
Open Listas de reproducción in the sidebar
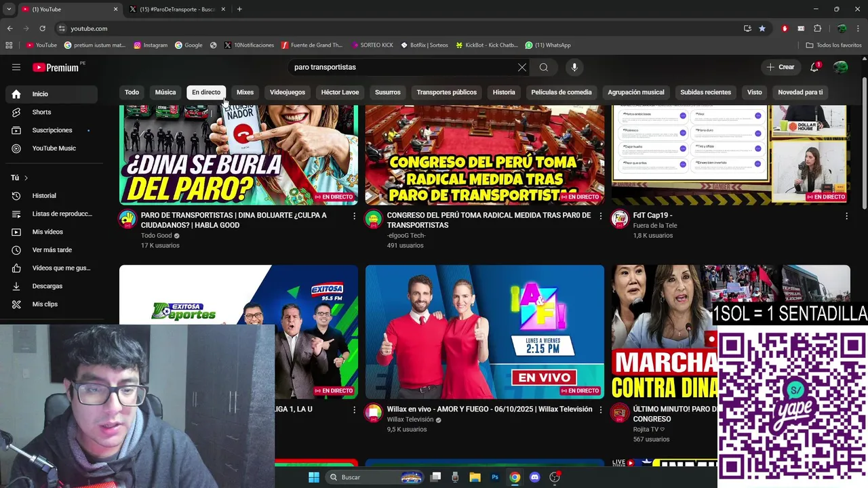[x=52, y=213]
